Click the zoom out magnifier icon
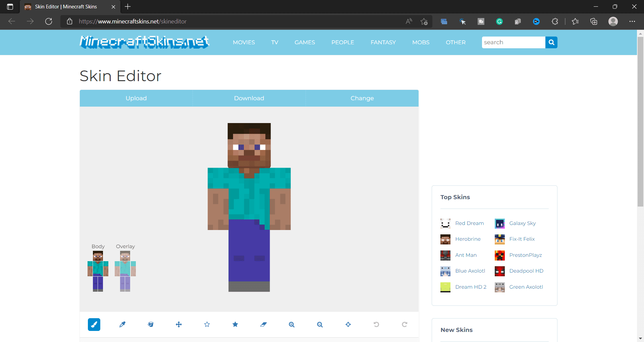The image size is (644, 342). pos(320,324)
